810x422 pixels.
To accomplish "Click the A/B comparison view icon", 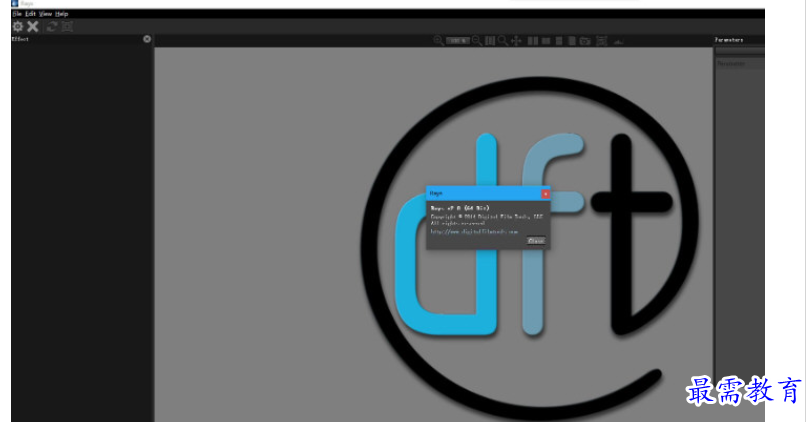I will point(572,40).
